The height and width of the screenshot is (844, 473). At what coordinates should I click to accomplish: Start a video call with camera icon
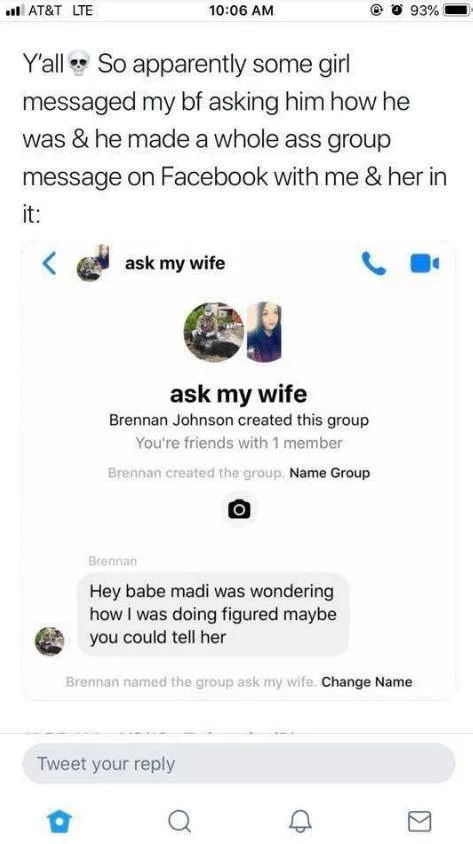click(x=425, y=263)
